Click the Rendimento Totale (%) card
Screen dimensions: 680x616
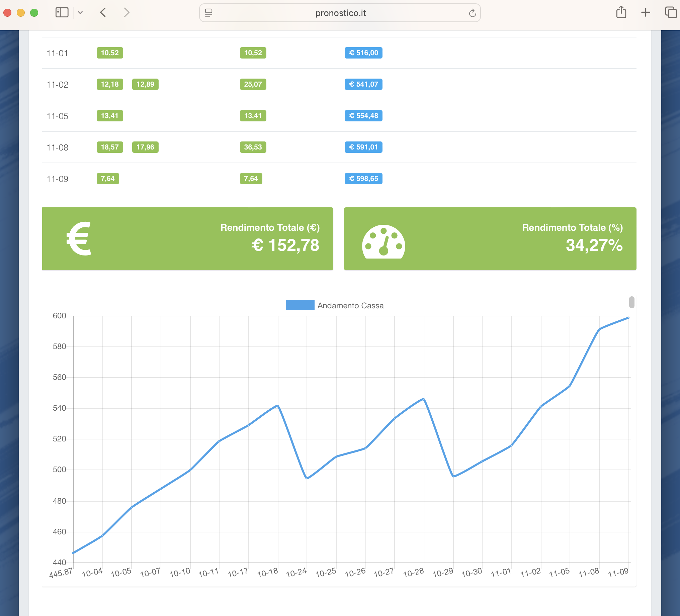[490, 239]
